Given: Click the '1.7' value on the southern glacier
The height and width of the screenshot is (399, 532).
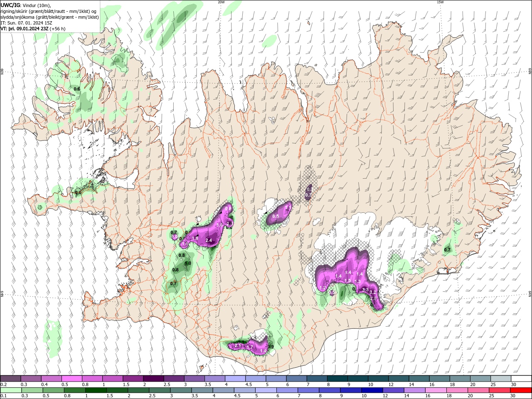Looking at the screenshot, I should 250,347.
